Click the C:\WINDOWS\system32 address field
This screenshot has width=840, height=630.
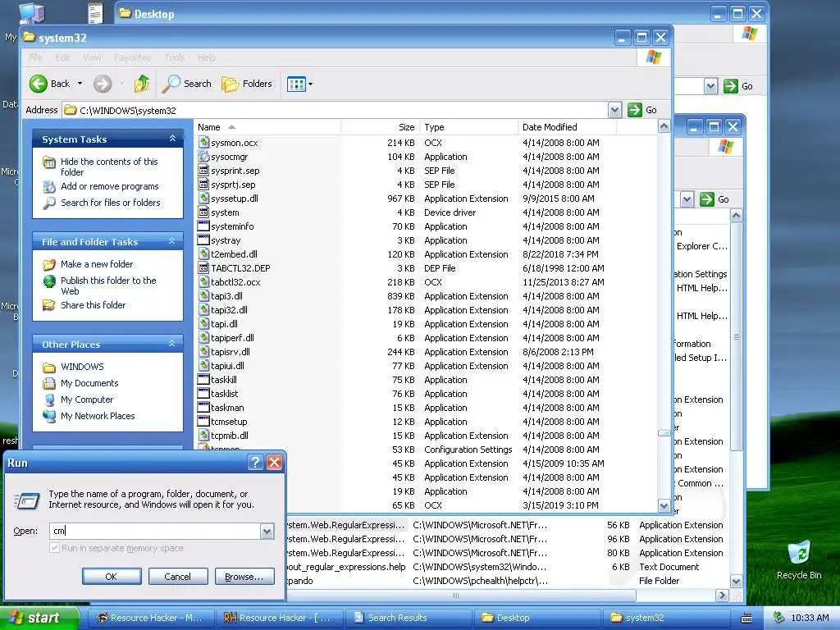336,111
